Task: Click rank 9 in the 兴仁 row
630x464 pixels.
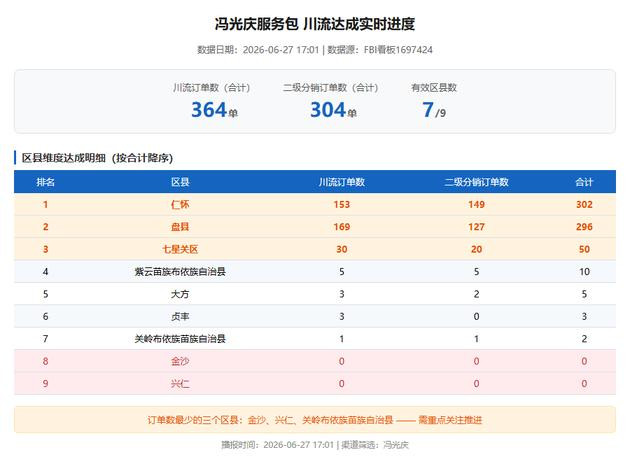Action: point(45,384)
